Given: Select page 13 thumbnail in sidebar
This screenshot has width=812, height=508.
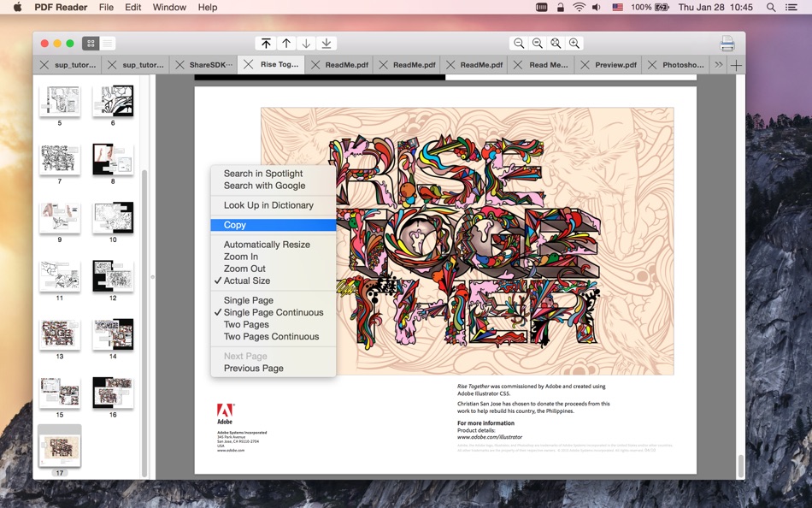Looking at the screenshot, I should [x=60, y=334].
